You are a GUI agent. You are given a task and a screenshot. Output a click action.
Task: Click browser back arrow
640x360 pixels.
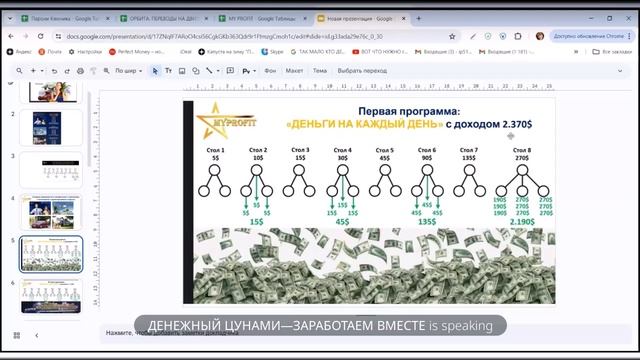(x=11, y=36)
